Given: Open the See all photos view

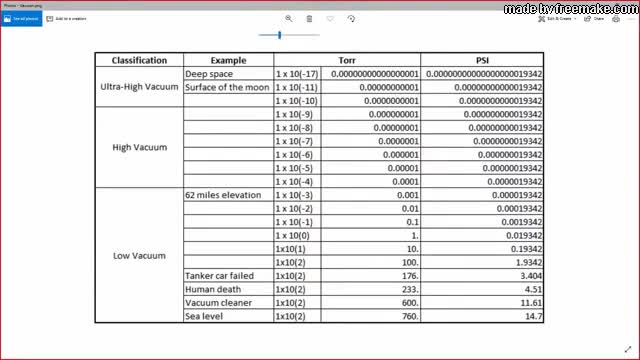Looking at the screenshot, I should pos(21,19).
